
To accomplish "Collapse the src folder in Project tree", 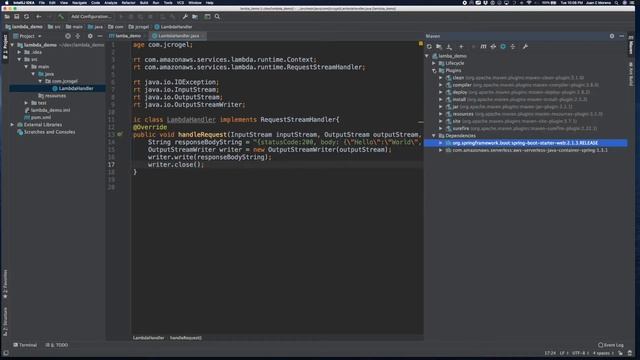I will pyautogui.click(x=19, y=60).
